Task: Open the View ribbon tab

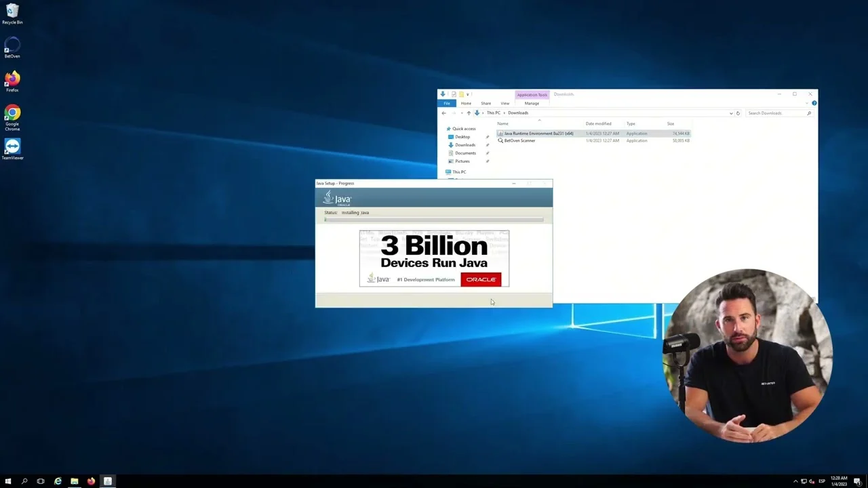Action: pyautogui.click(x=505, y=103)
